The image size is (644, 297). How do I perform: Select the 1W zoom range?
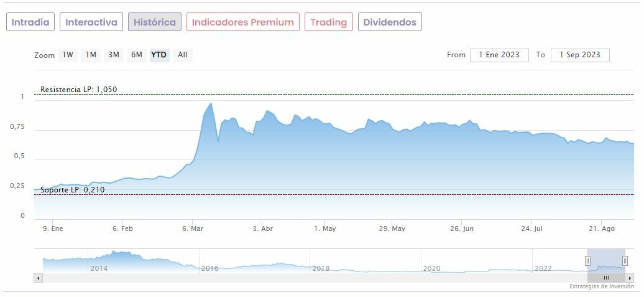[68, 55]
